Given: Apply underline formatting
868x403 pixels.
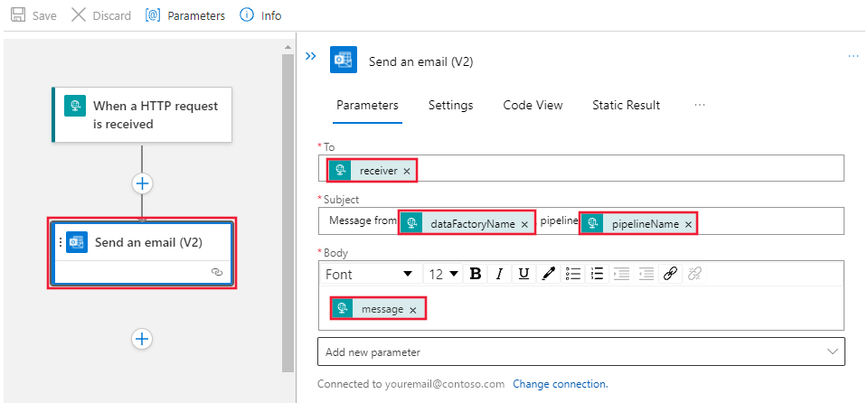Looking at the screenshot, I should (x=524, y=274).
